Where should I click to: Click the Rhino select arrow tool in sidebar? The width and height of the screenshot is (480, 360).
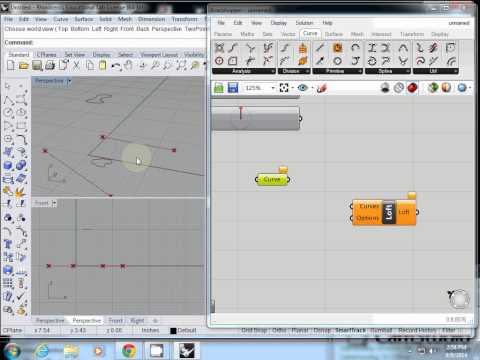coord(8,86)
